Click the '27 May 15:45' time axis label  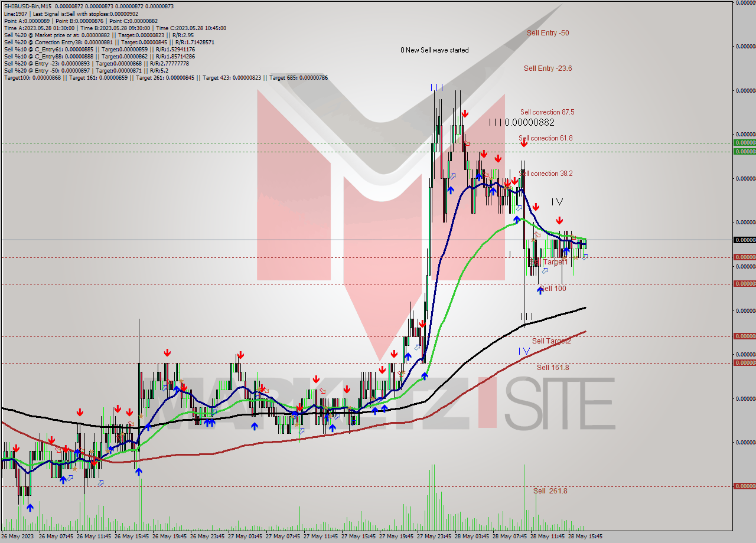click(359, 537)
